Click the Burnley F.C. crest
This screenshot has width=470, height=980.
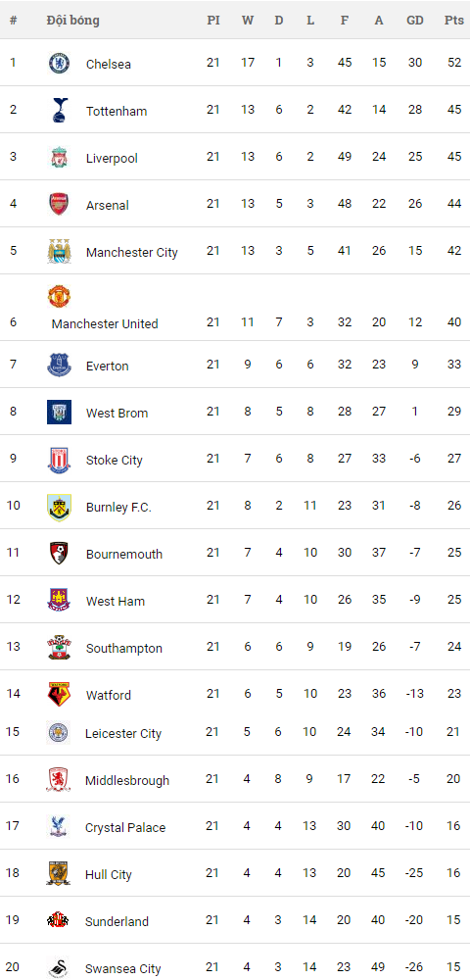click(60, 507)
